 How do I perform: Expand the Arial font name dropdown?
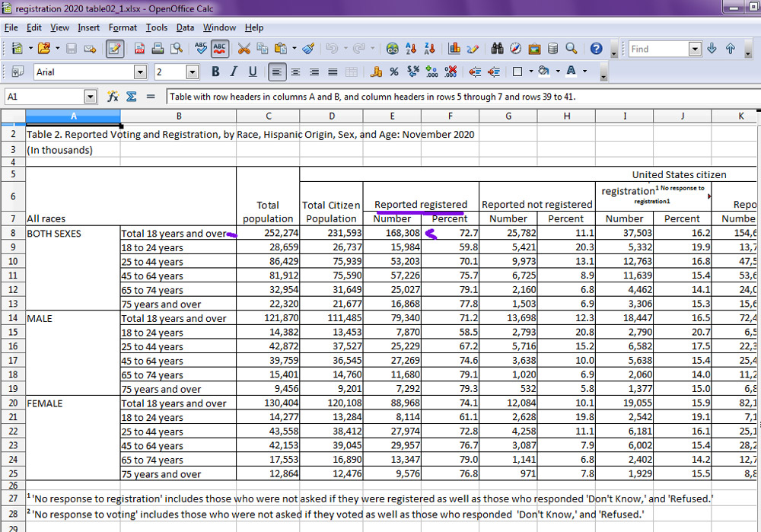(x=140, y=72)
